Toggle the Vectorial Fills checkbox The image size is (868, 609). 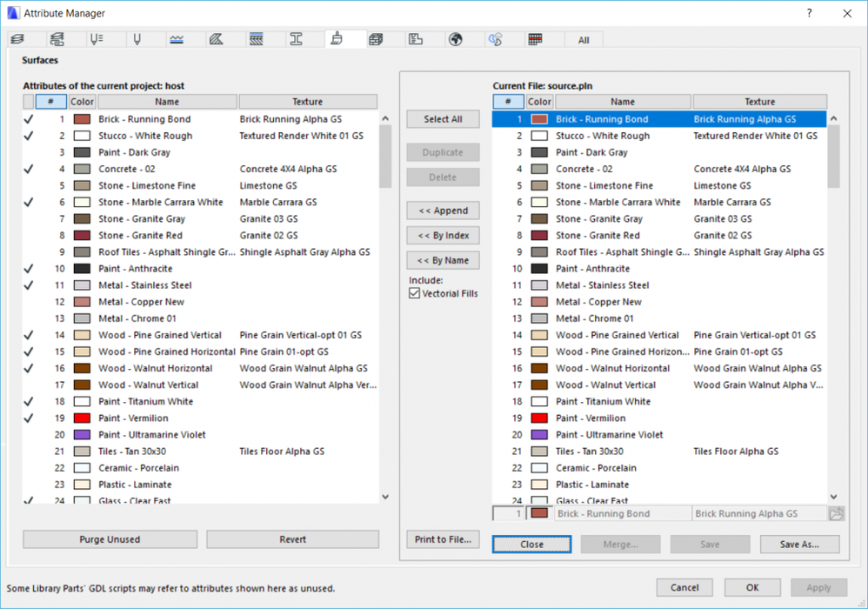(x=415, y=293)
